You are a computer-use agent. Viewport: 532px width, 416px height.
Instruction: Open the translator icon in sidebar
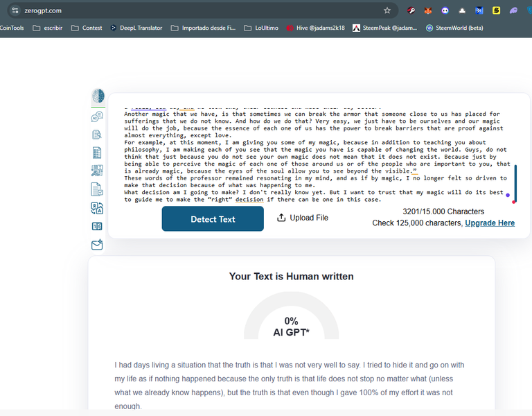pos(97,208)
